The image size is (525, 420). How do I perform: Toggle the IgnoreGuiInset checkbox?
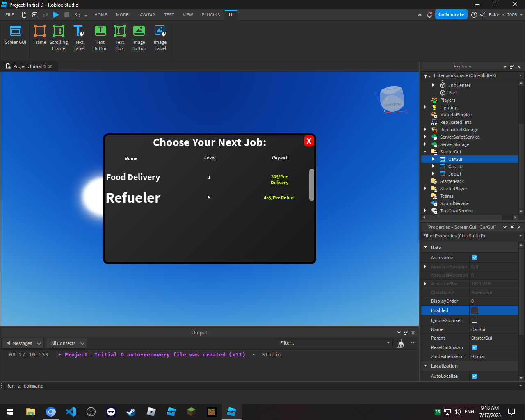point(475,320)
